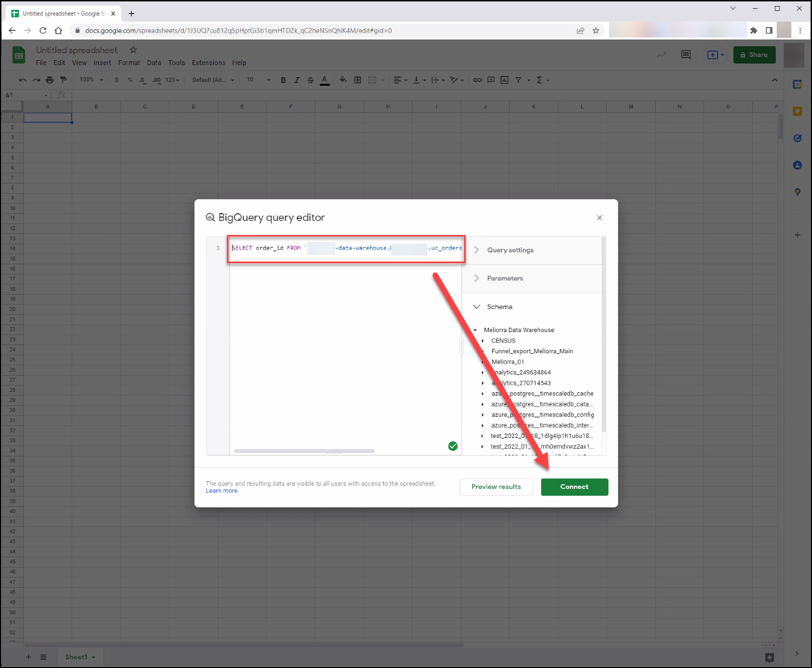Open vertical align dropdown
Image resolution: width=812 pixels, height=668 pixels.
(x=420, y=80)
